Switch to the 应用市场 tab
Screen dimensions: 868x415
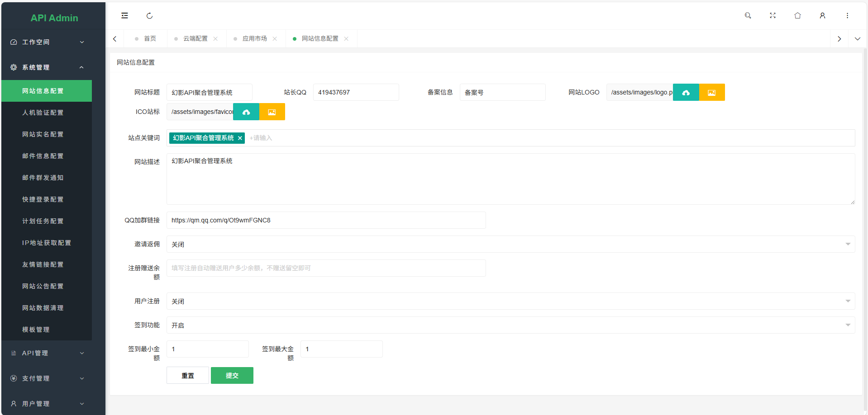255,38
